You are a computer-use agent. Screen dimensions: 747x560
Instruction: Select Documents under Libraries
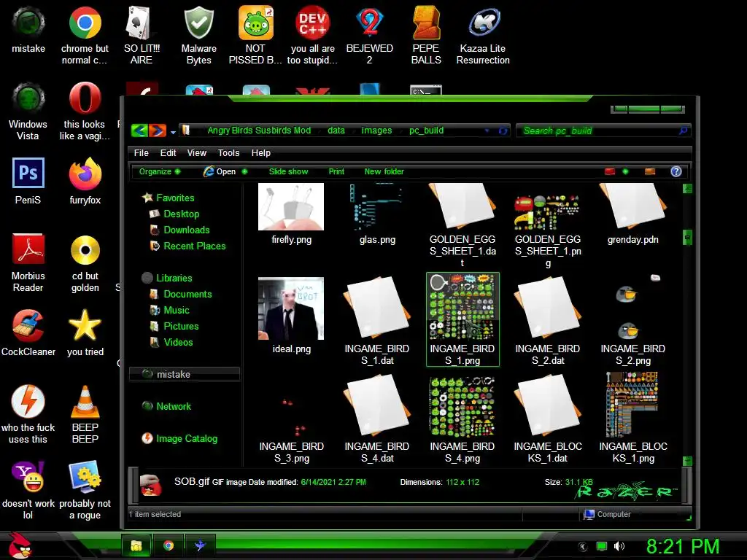[187, 294]
